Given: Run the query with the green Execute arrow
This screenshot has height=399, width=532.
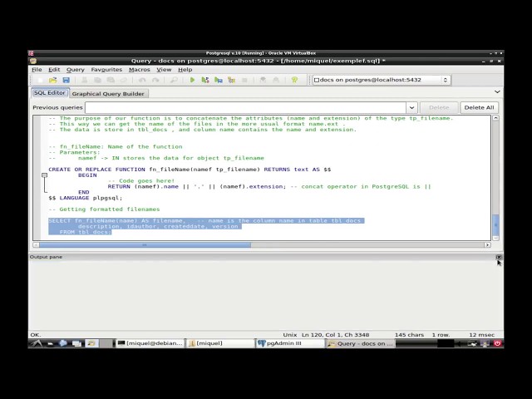Looking at the screenshot, I should (192, 80).
